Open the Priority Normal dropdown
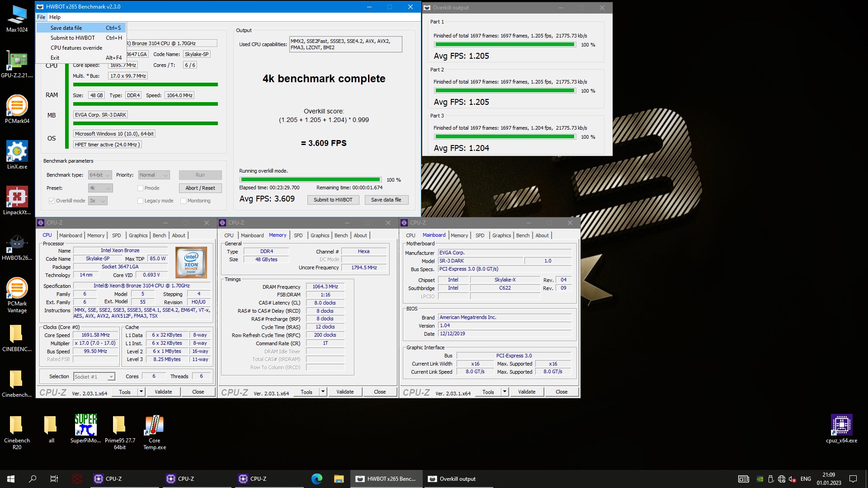The height and width of the screenshot is (488, 868). click(x=154, y=175)
